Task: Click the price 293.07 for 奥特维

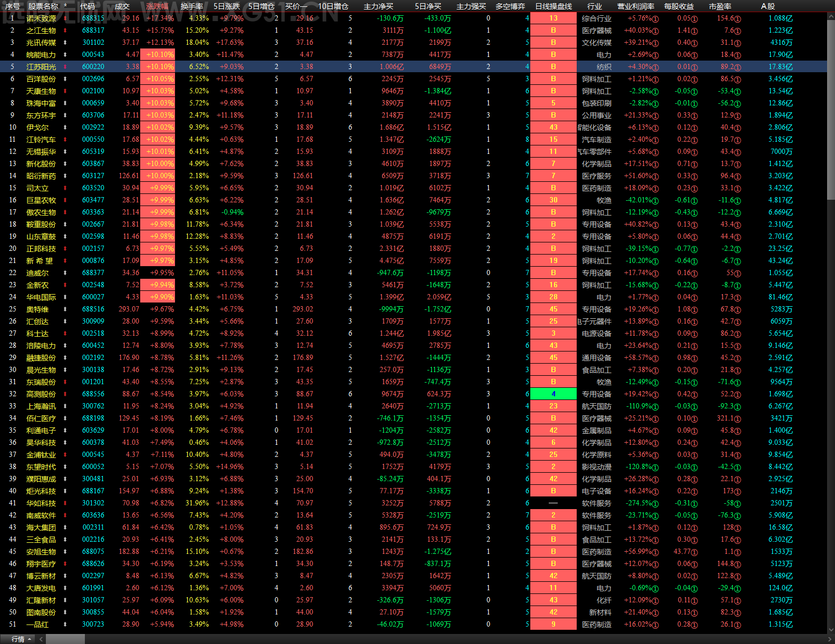Action: pos(129,309)
